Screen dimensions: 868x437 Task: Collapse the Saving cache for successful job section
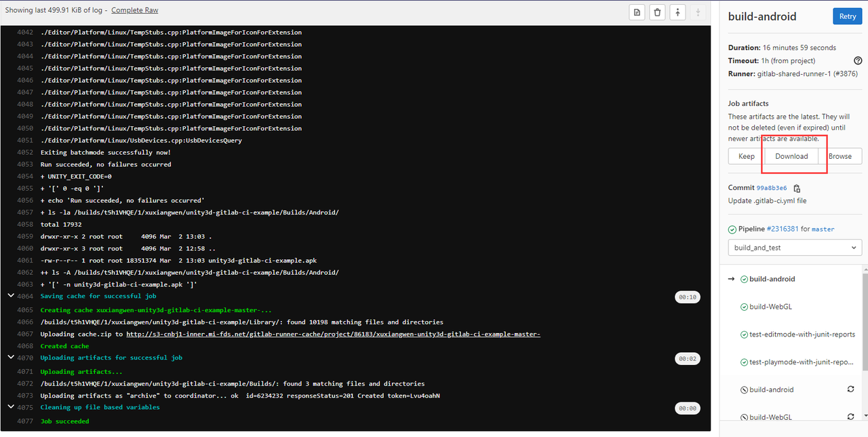coord(10,296)
